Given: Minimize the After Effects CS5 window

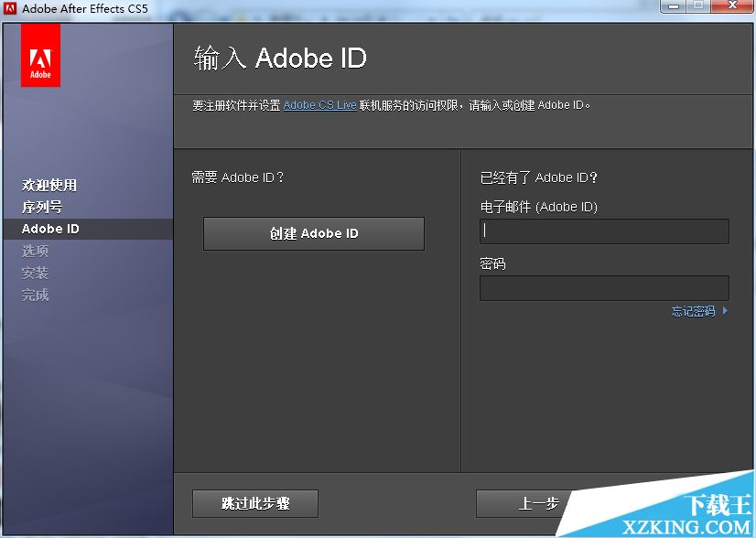Looking at the screenshot, I should pos(674,6).
